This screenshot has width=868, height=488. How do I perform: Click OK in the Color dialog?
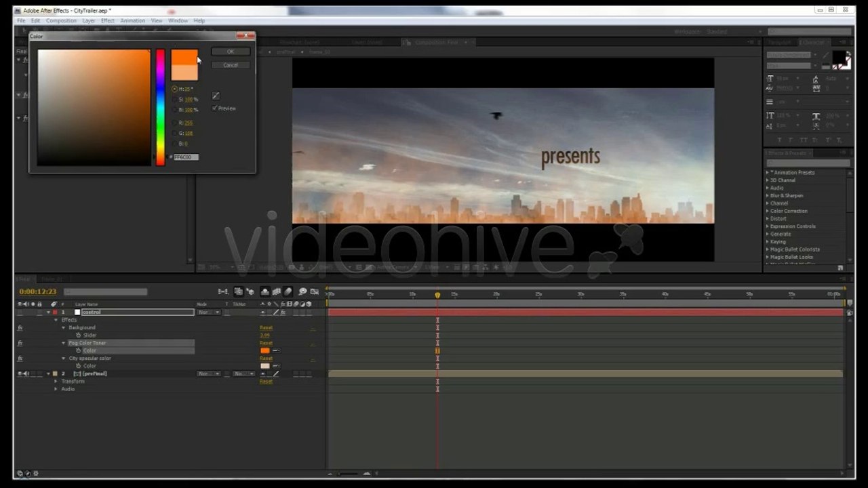click(231, 52)
